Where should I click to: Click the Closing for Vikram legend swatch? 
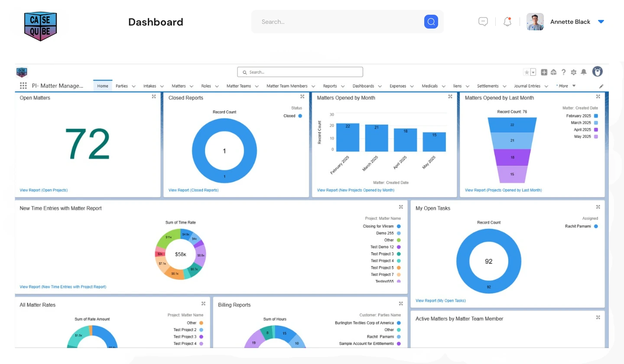[x=399, y=226]
